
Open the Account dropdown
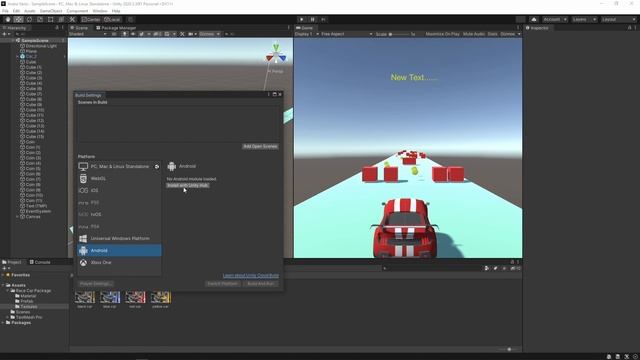click(x=555, y=20)
